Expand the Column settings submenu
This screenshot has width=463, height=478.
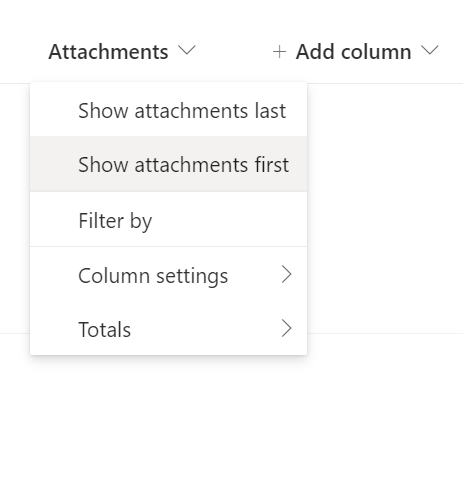point(168,275)
